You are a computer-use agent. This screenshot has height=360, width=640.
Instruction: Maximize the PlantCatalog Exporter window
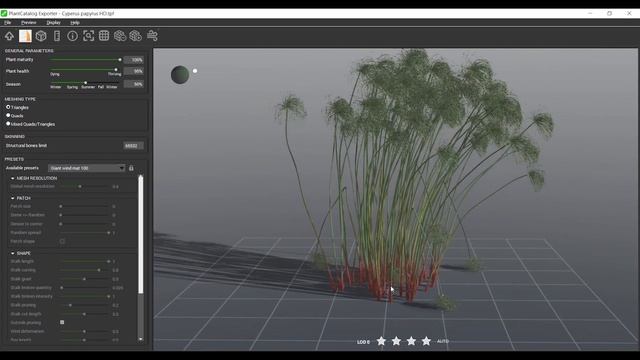pyautogui.click(x=609, y=13)
